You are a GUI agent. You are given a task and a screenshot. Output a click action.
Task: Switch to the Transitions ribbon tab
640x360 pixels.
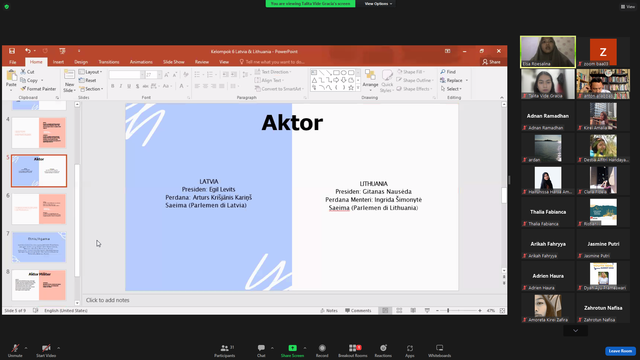pos(109,62)
